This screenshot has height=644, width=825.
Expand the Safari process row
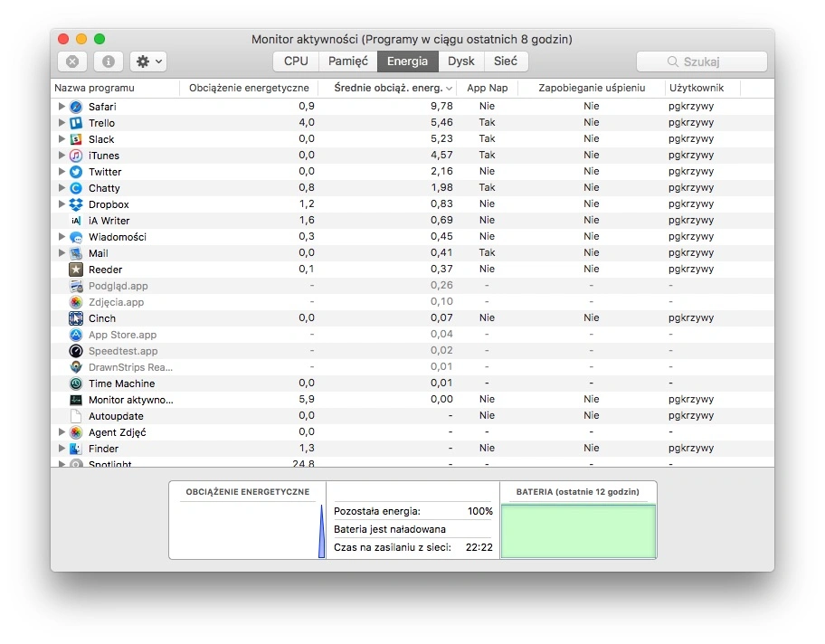point(61,107)
